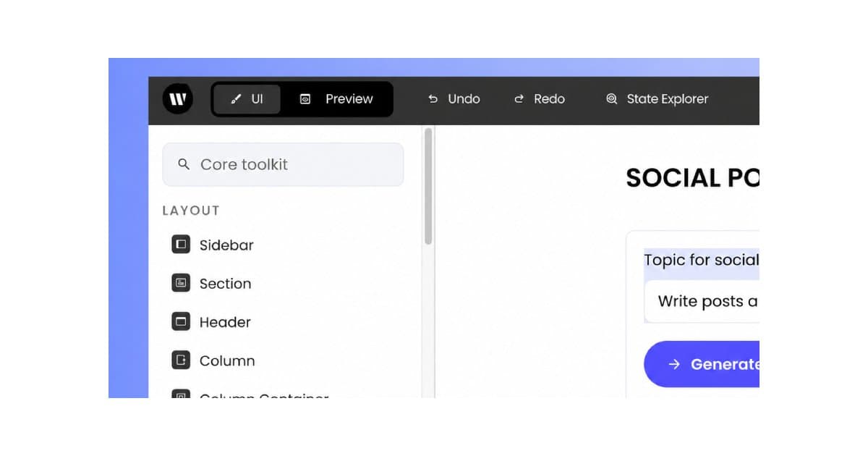The width and height of the screenshot is (868, 456).
Task: Undo the last action
Action: tap(454, 99)
